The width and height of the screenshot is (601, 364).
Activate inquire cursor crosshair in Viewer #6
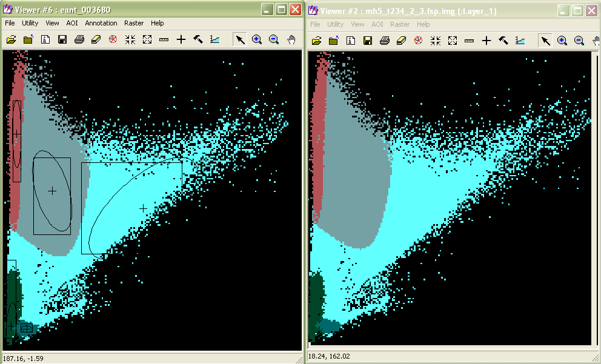coord(181,39)
